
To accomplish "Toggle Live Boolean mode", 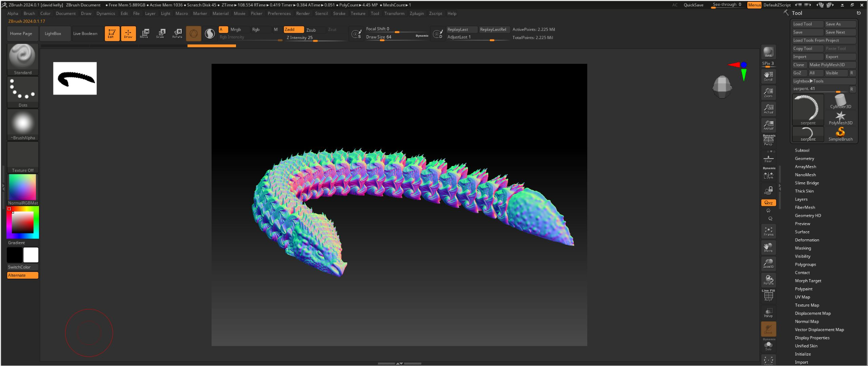I will [85, 33].
